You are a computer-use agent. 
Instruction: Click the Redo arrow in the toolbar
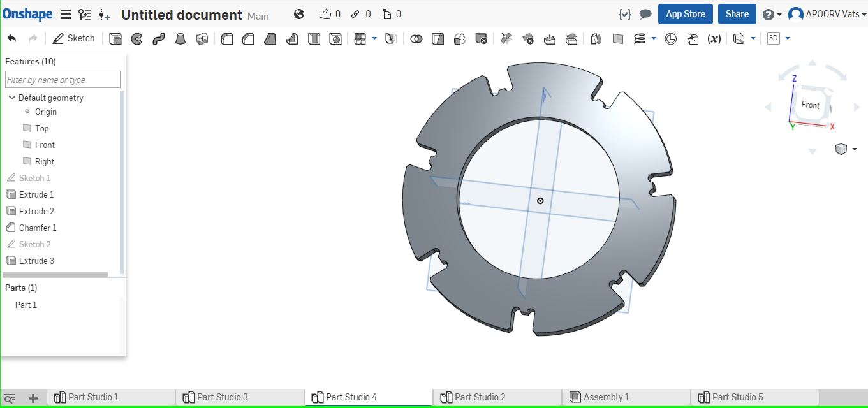(33, 39)
